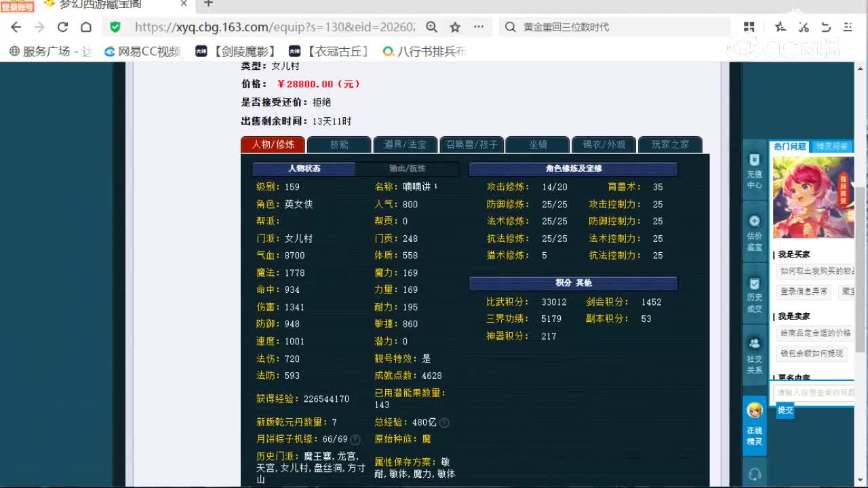Open the 【剑陵魔影】 bookmark
The height and width of the screenshot is (488, 868).
click(237, 51)
